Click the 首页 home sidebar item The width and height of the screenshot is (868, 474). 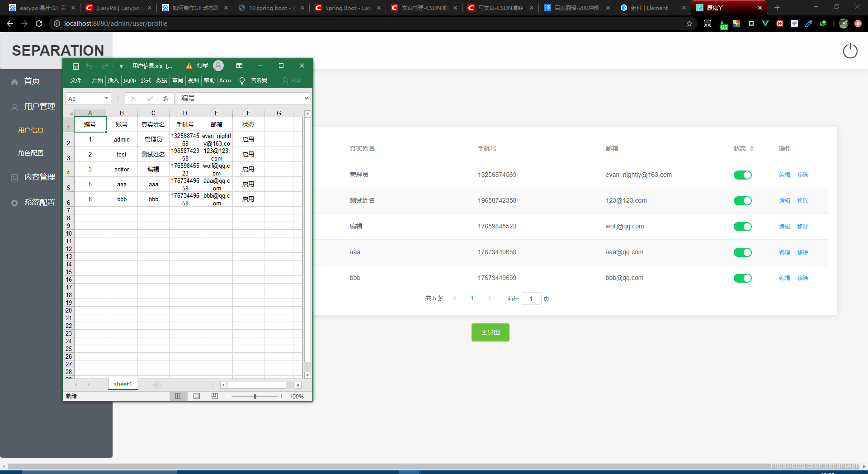(32, 81)
